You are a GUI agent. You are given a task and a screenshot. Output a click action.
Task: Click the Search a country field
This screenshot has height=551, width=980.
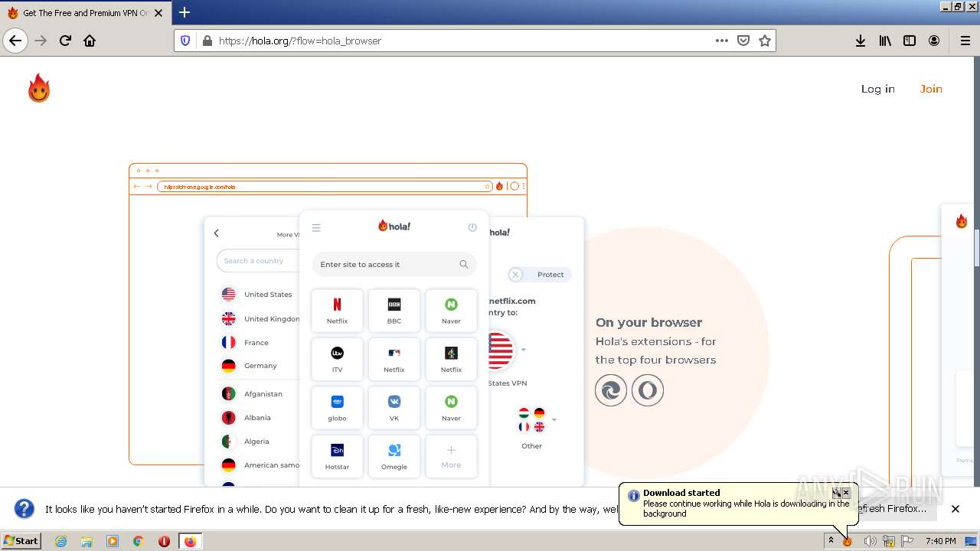click(x=257, y=261)
